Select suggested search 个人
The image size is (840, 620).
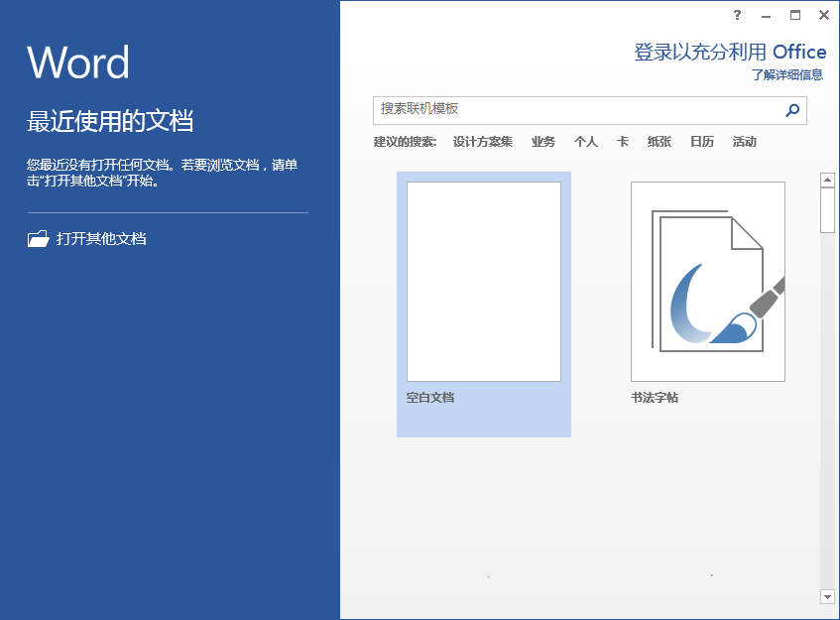click(585, 142)
